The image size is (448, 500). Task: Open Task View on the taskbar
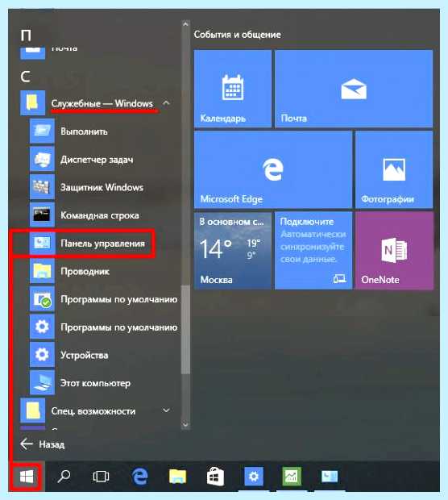pos(101,477)
